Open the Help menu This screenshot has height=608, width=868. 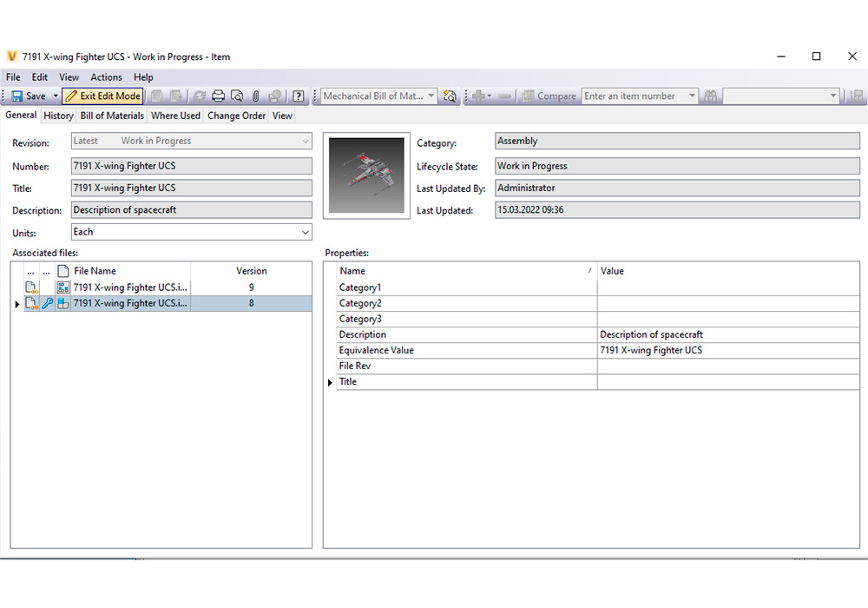tap(143, 77)
